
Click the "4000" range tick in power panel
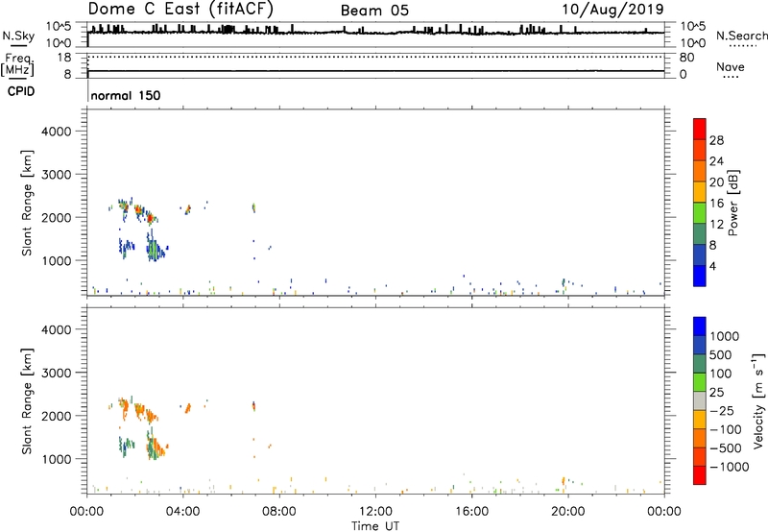[56, 132]
